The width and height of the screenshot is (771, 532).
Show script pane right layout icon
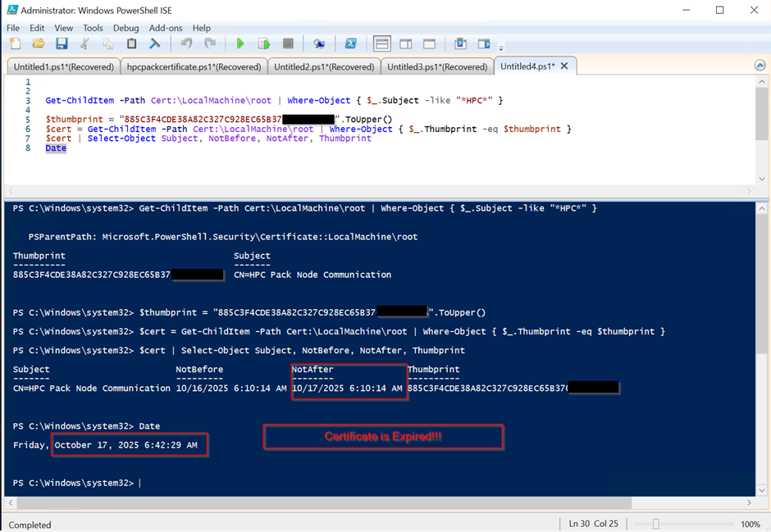click(406, 43)
